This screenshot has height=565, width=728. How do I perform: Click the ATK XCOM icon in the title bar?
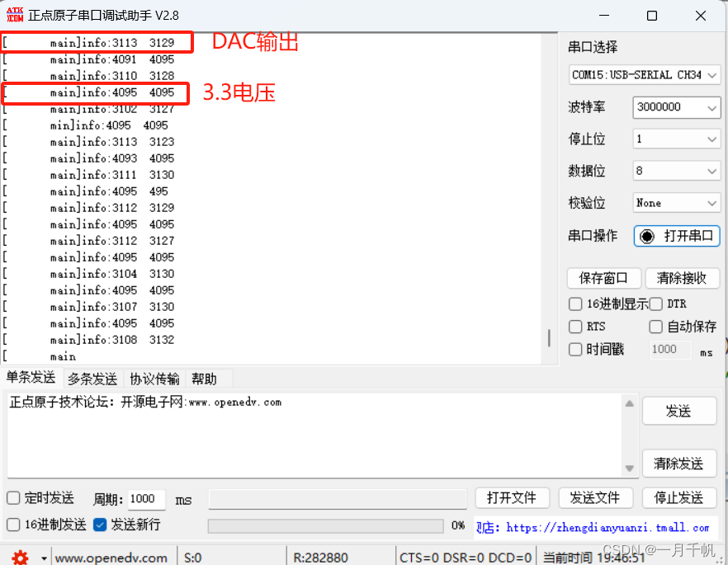(15, 14)
